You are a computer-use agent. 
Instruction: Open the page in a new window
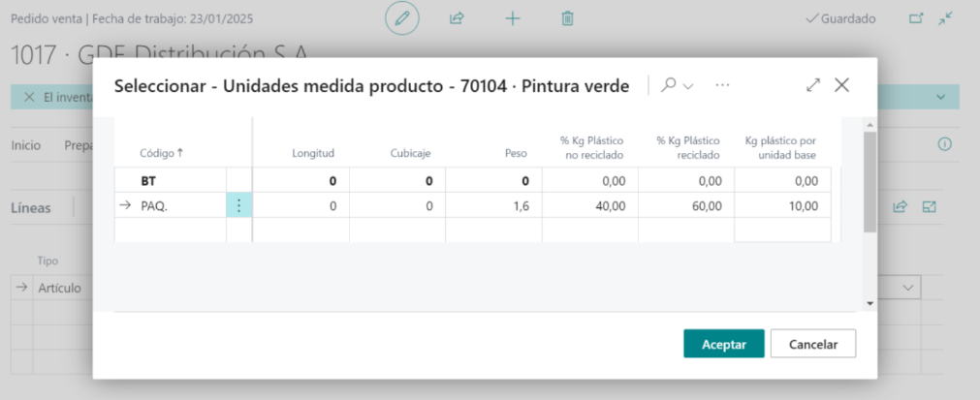(x=916, y=18)
